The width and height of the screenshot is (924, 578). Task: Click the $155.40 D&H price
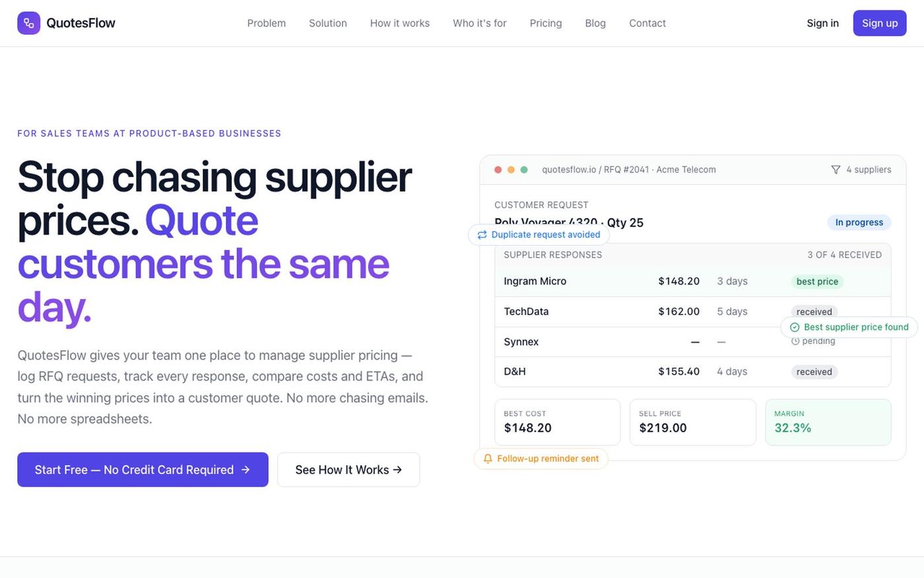[x=678, y=372]
